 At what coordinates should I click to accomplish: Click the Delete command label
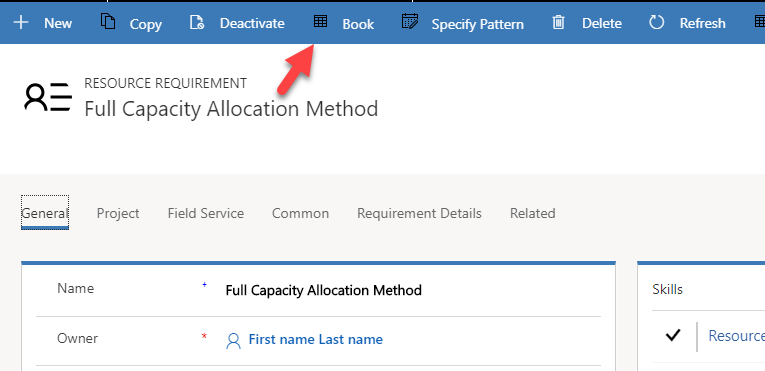[602, 23]
